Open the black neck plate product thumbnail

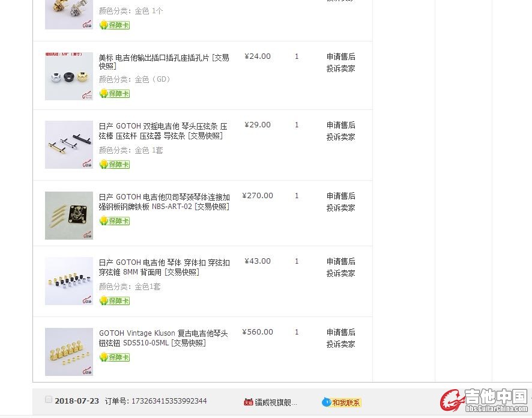[x=69, y=216]
